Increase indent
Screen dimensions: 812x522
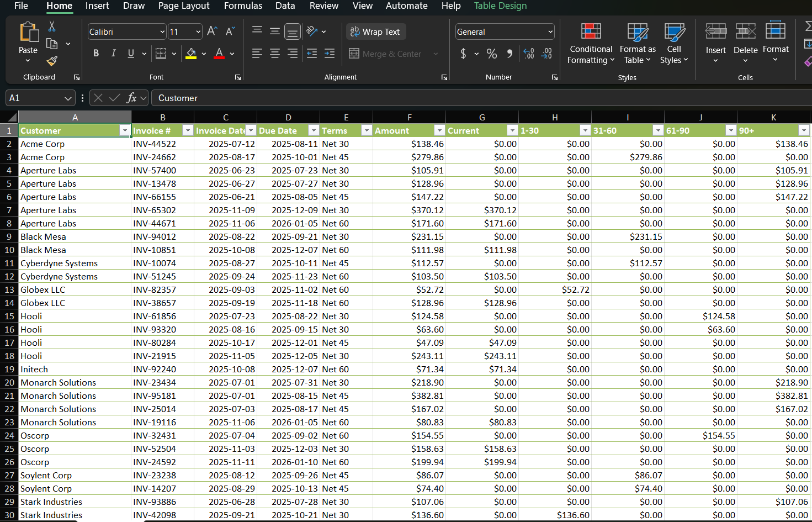[330, 53]
